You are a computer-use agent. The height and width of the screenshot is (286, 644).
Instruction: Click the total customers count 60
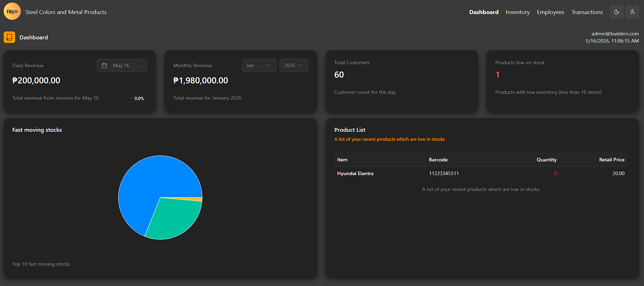click(339, 75)
